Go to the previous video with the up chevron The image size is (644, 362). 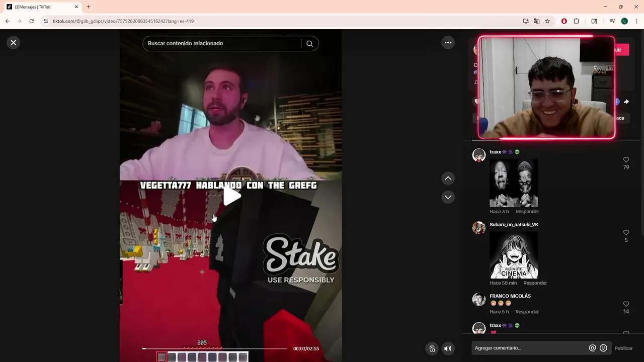(448, 178)
